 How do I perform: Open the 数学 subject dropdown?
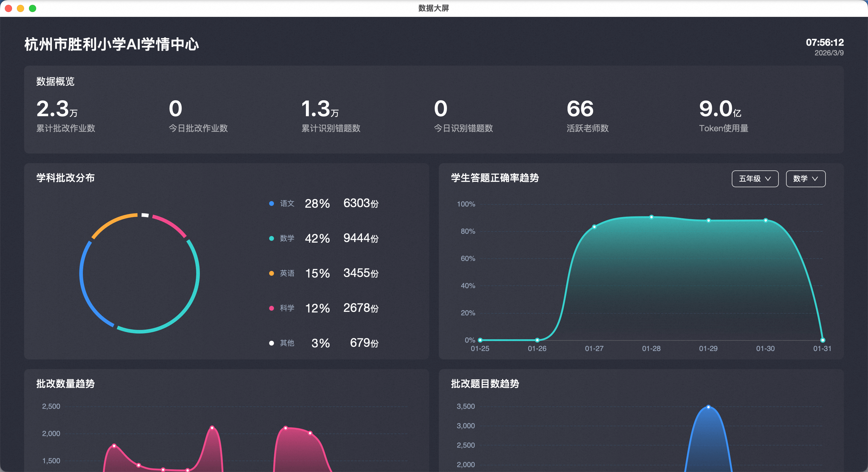click(805, 179)
